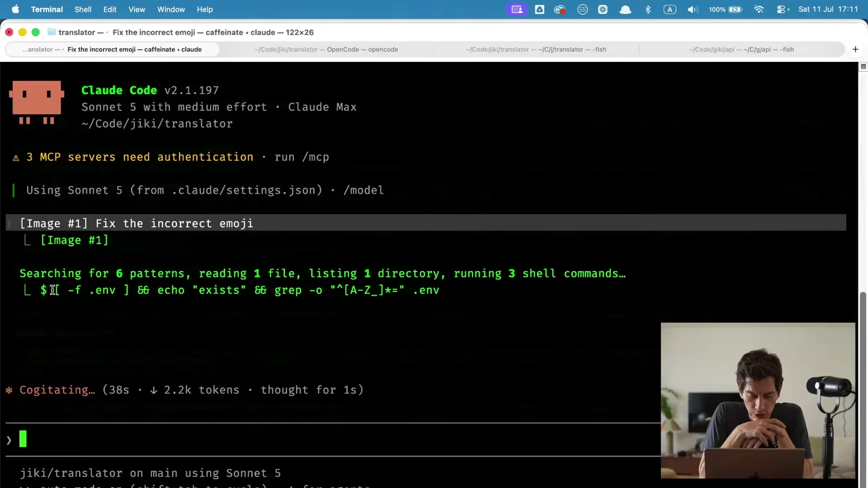Viewport: 868px width, 488px height.
Task: Click the scrollbar top marker icon
Action: [863, 66]
